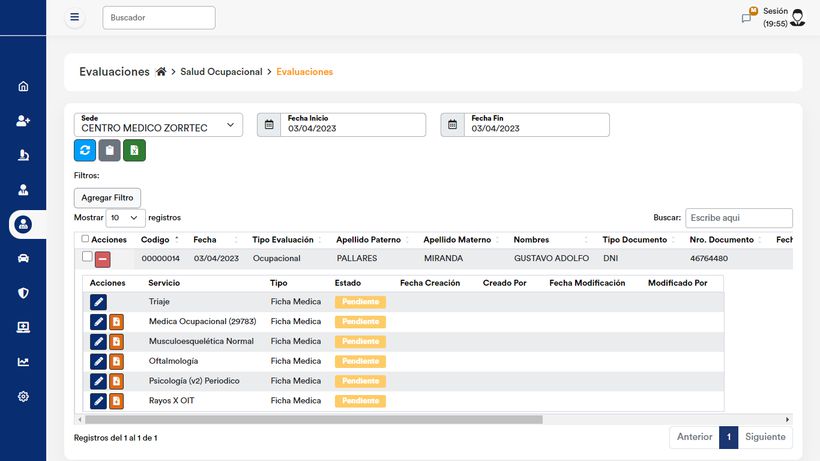Open the car sidebar icon
This screenshot has width=820, height=461.
point(23,258)
